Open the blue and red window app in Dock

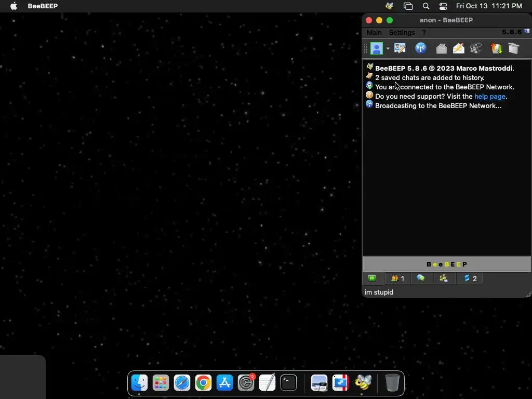pyautogui.click(x=341, y=383)
